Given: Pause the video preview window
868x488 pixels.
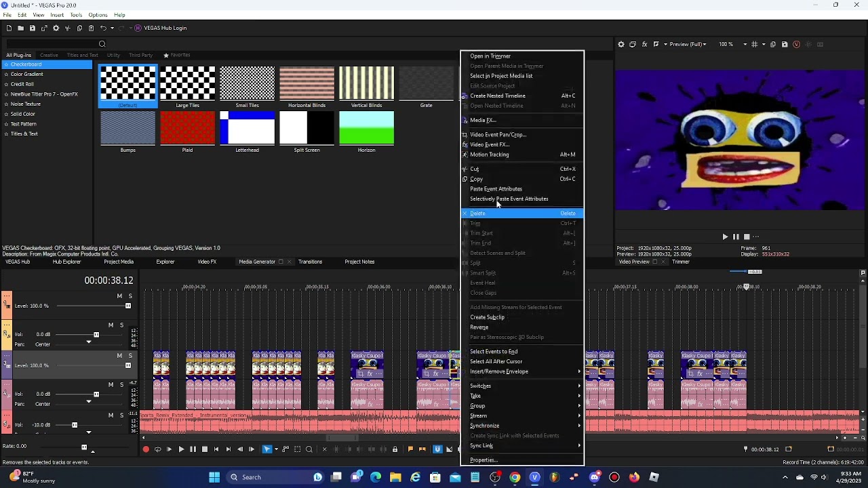Looking at the screenshot, I should pyautogui.click(x=736, y=237).
